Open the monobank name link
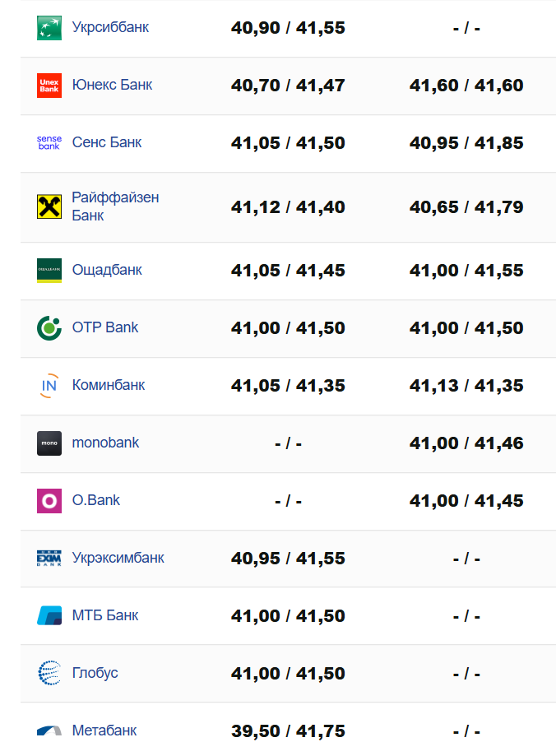Image resolution: width=556 pixels, height=756 pixels. point(105,443)
